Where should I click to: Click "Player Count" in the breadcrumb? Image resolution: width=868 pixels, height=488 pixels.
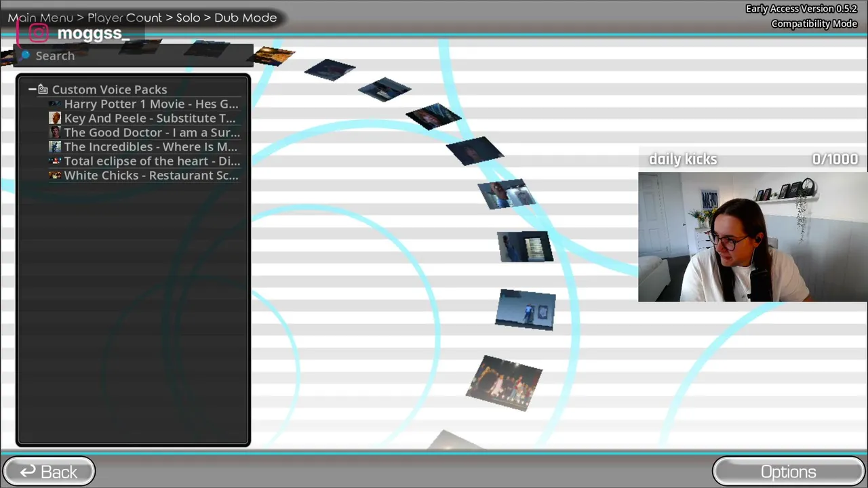point(125,18)
